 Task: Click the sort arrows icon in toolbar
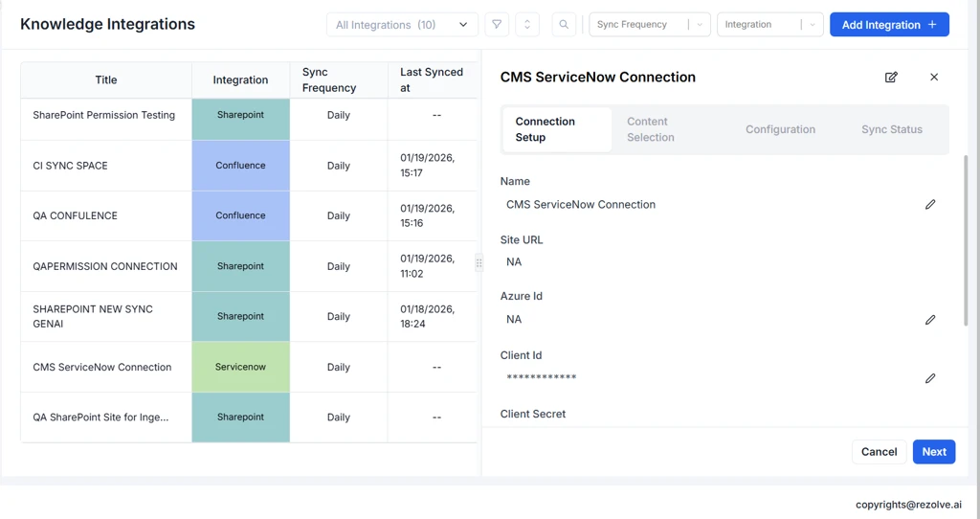[x=527, y=25]
